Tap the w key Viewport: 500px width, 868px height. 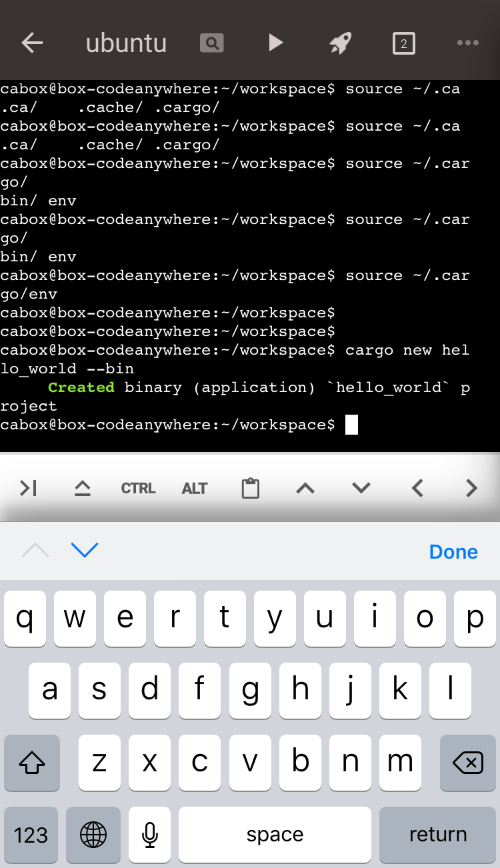point(75,618)
